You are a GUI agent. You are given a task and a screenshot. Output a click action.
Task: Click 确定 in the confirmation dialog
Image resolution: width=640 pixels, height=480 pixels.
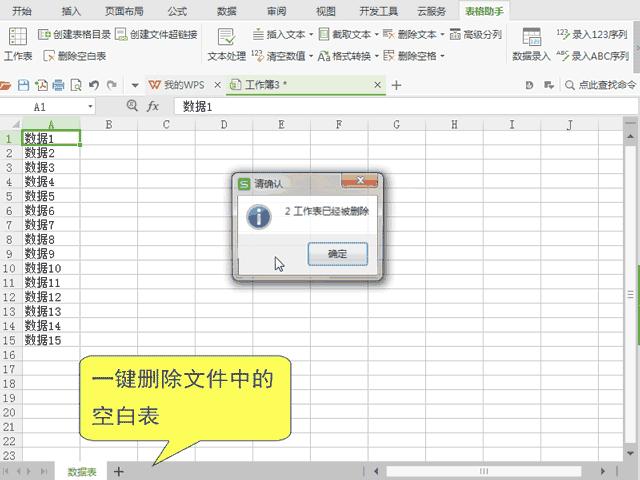338,254
